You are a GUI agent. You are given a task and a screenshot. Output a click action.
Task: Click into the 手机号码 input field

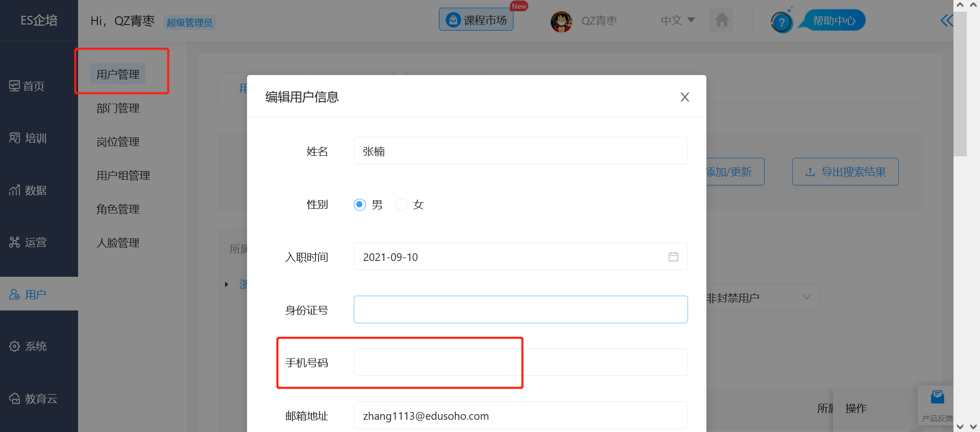click(x=520, y=363)
